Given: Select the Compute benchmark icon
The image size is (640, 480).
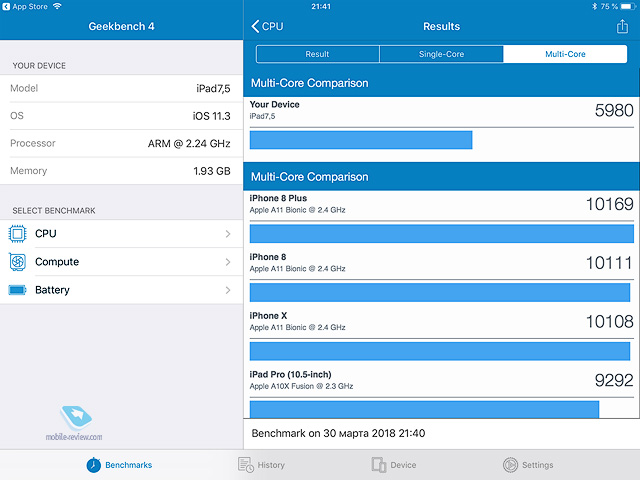Looking at the screenshot, I should 17,262.
